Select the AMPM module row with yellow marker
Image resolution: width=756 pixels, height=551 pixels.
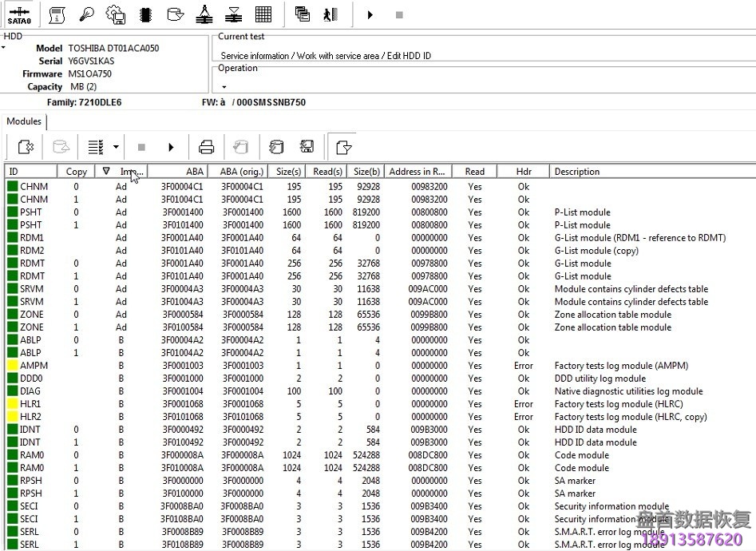click(34, 366)
